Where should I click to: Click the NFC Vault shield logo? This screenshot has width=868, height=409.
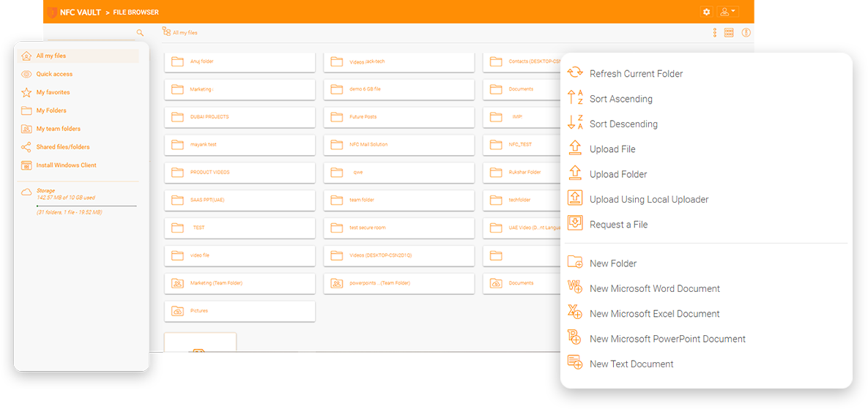[x=52, y=12]
